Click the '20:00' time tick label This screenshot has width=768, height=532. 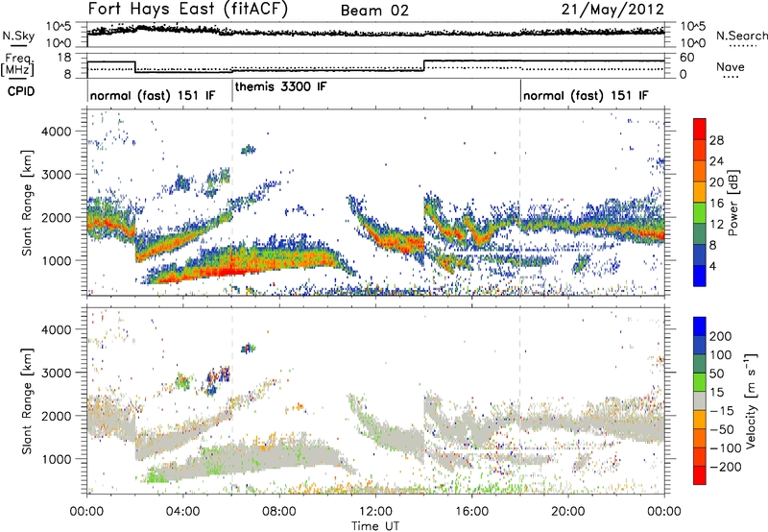567,512
